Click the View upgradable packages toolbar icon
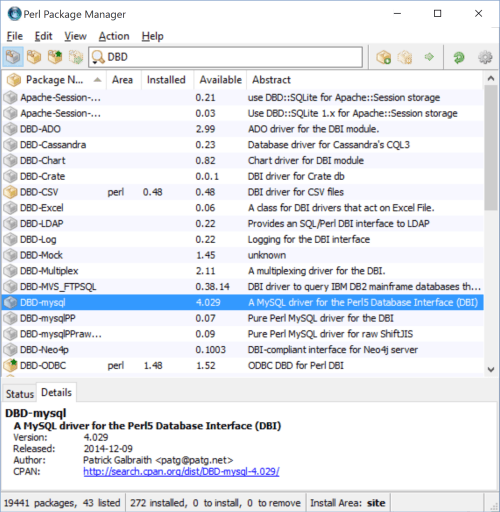500x512 pixels. point(55,57)
